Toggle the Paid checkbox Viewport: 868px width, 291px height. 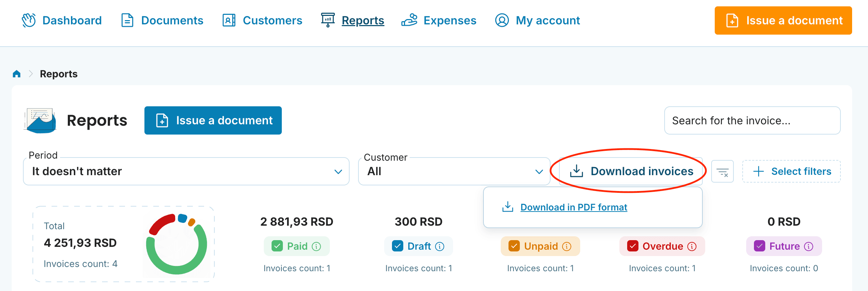click(277, 246)
